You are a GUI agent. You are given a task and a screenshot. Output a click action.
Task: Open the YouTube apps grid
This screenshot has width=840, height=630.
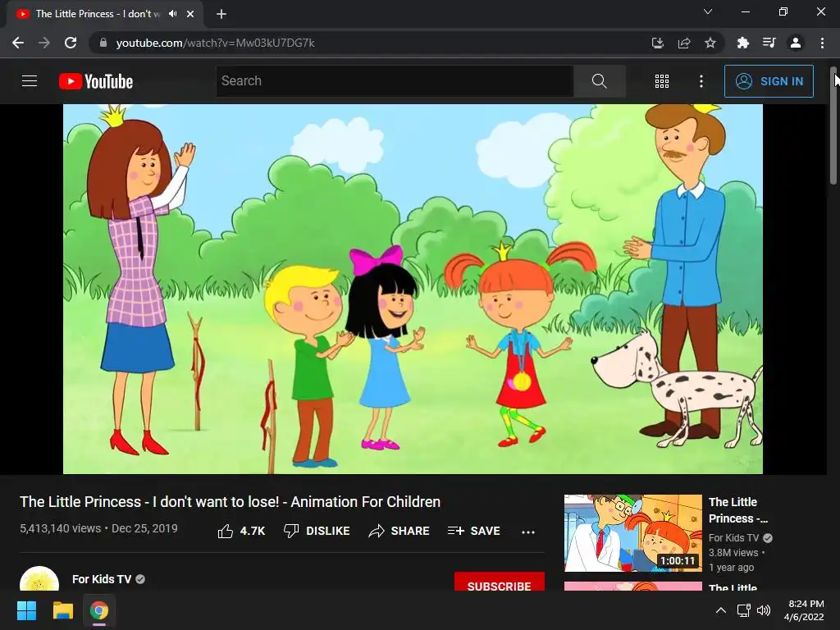(x=662, y=81)
